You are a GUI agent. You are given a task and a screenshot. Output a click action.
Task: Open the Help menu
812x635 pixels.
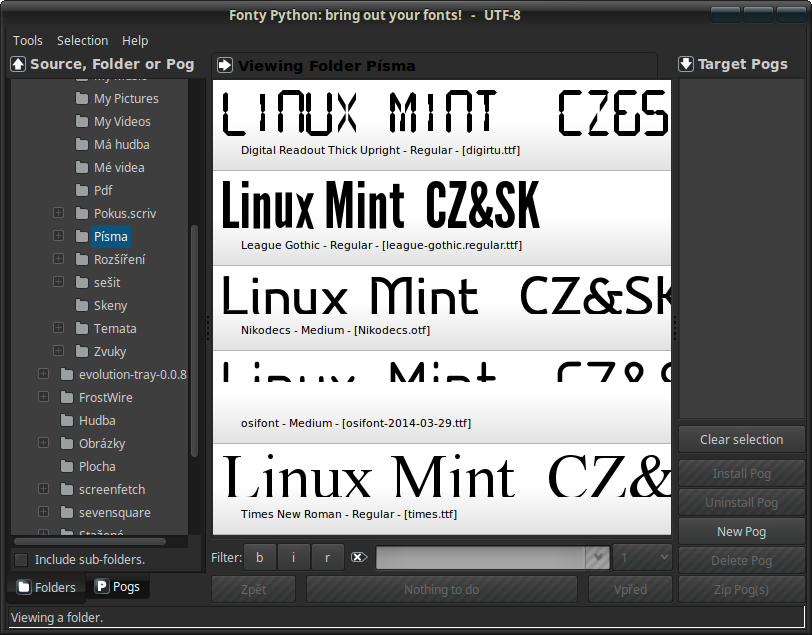click(135, 40)
